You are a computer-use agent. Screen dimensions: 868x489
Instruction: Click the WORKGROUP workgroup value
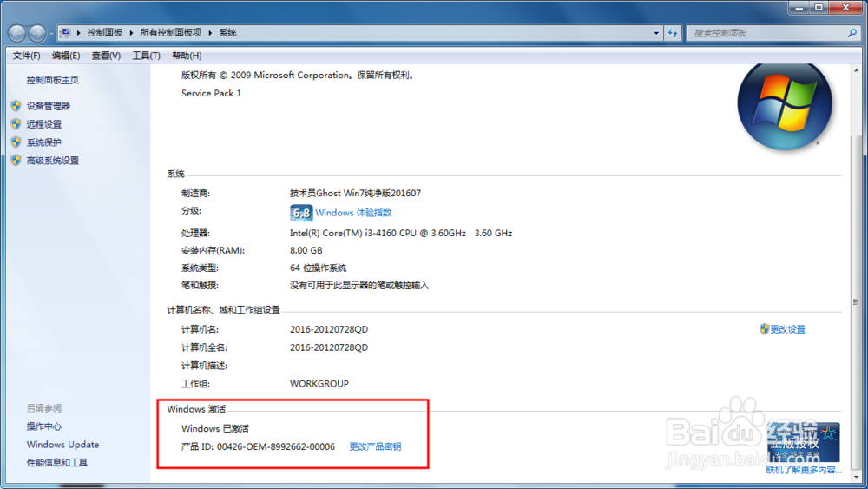click(319, 384)
